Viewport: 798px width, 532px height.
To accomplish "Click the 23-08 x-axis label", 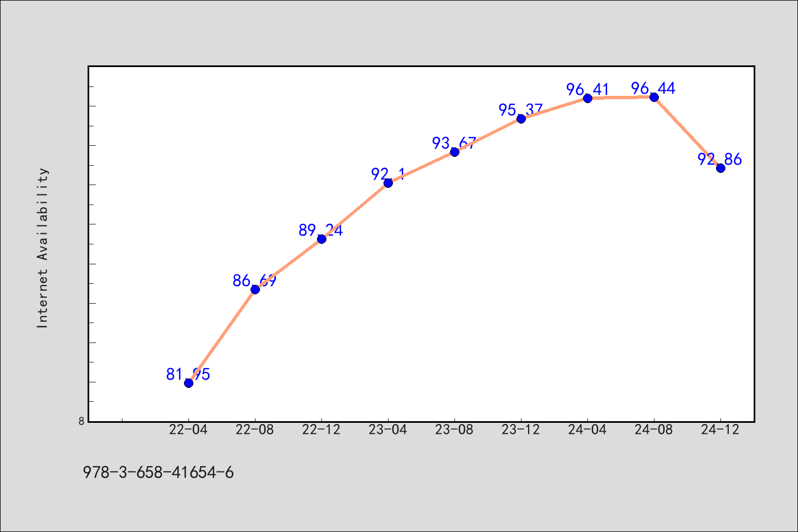I will pyautogui.click(x=454, y=430).
